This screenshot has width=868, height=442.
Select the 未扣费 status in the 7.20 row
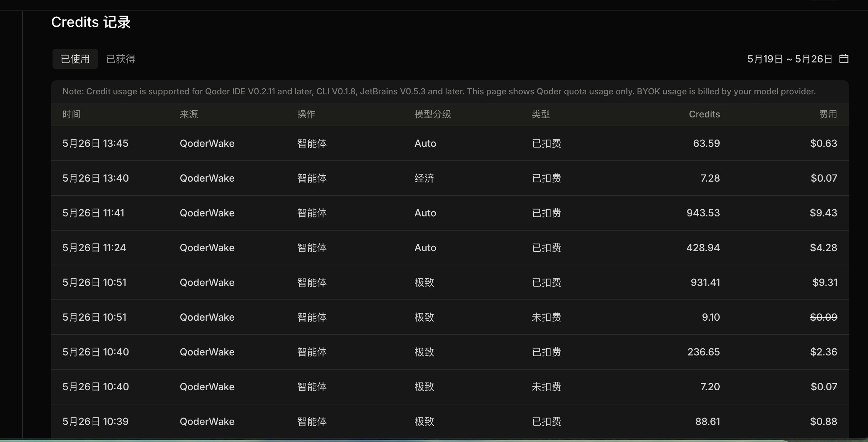[x=546, y=387]
